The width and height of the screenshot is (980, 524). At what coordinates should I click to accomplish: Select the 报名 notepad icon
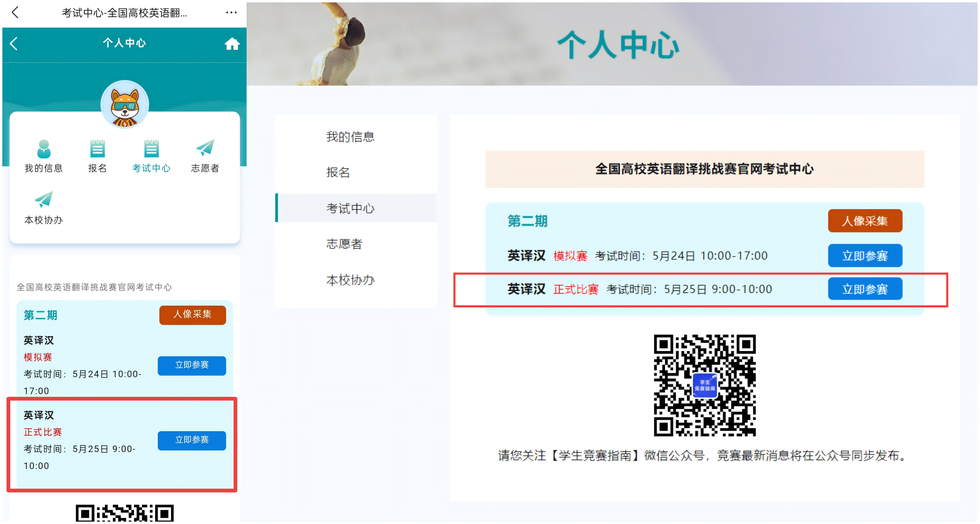(97, 149)
